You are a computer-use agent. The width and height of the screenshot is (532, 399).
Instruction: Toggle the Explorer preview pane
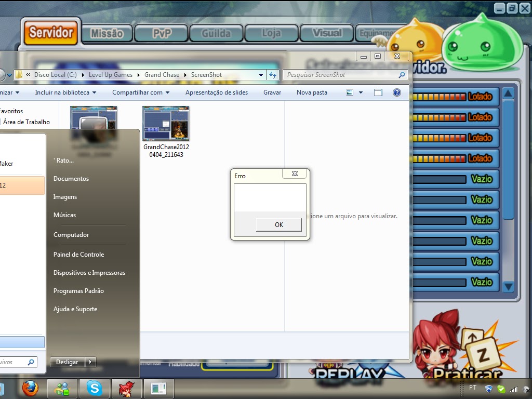pyautogui.click(x=378, y=92)
